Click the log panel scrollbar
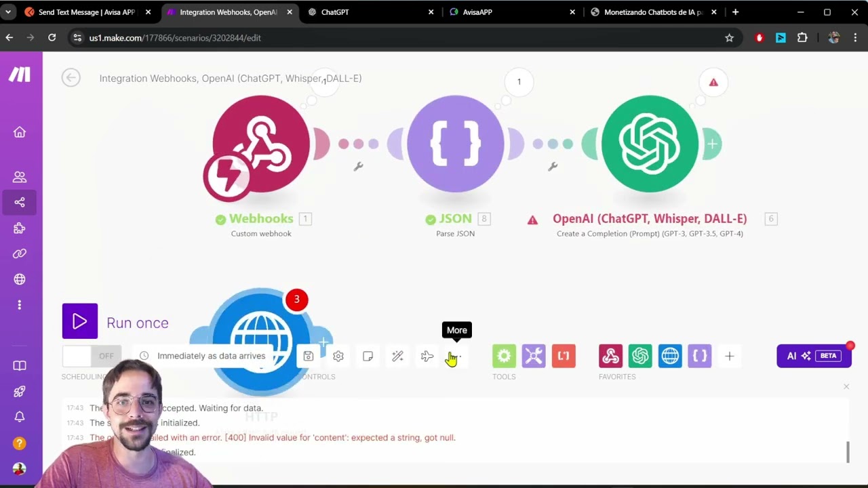 [848, 452]
